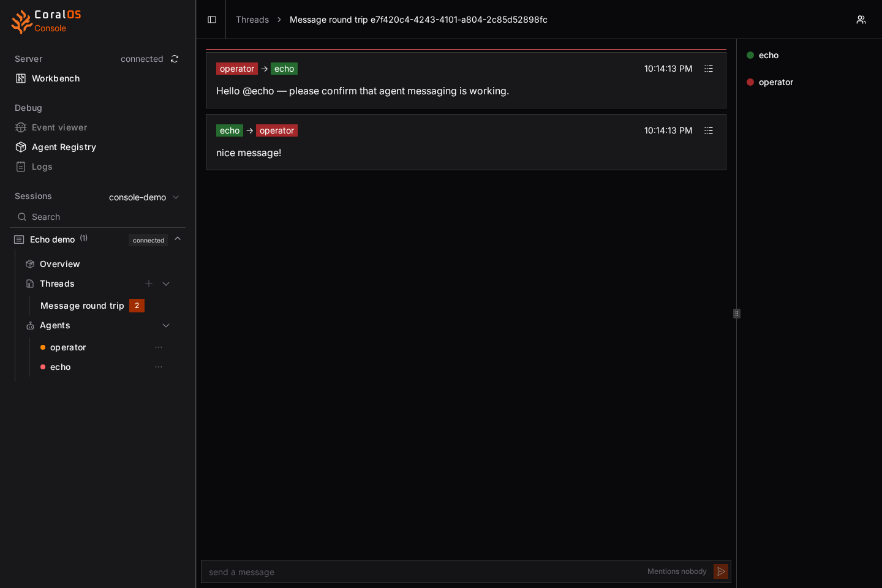Select the operator agent in sidebar

(x=68, y=347)
